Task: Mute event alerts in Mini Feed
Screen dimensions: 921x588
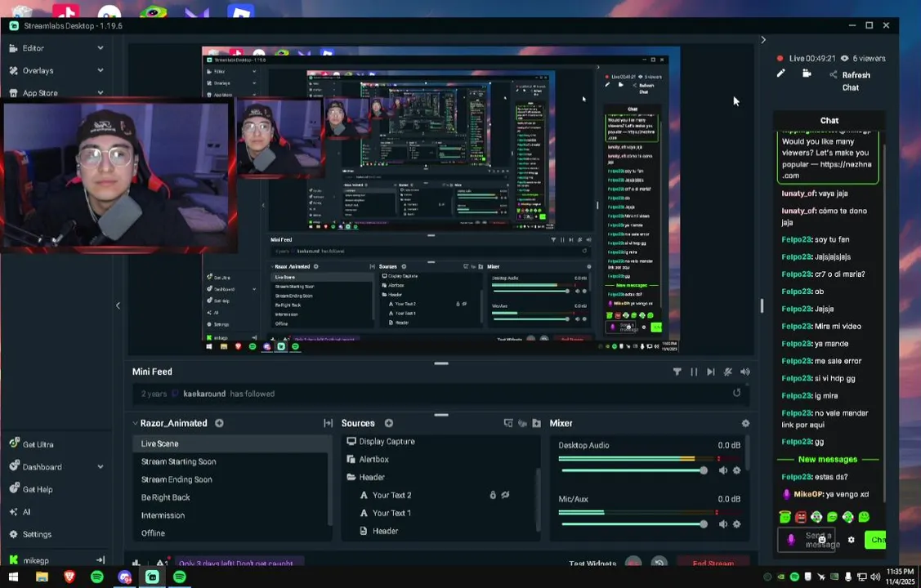Action: tap(728, 372)
